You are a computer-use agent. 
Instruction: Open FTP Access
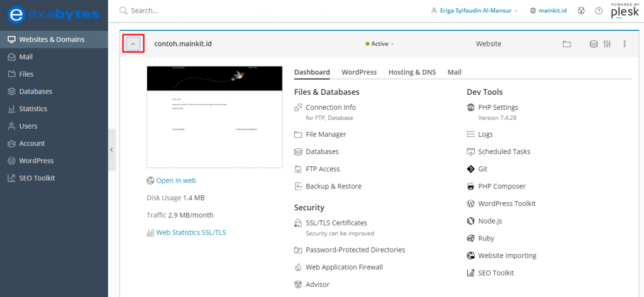pos(323,169)
